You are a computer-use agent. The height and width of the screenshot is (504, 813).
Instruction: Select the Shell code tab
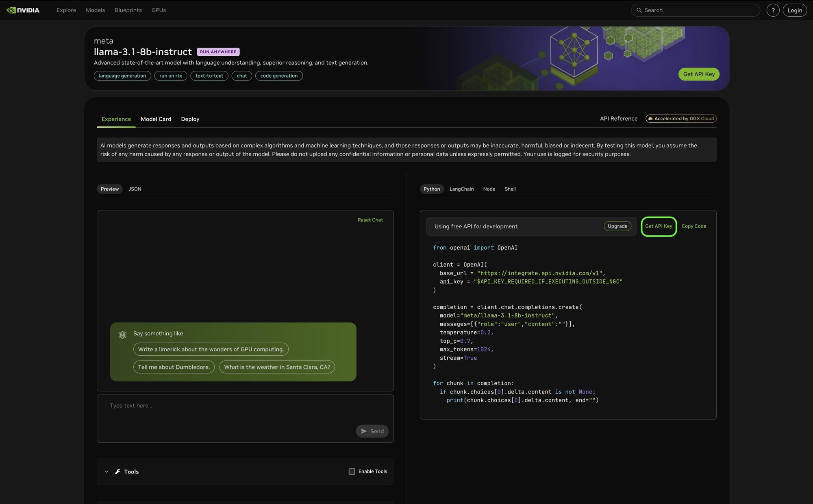[x=510, y=189]
